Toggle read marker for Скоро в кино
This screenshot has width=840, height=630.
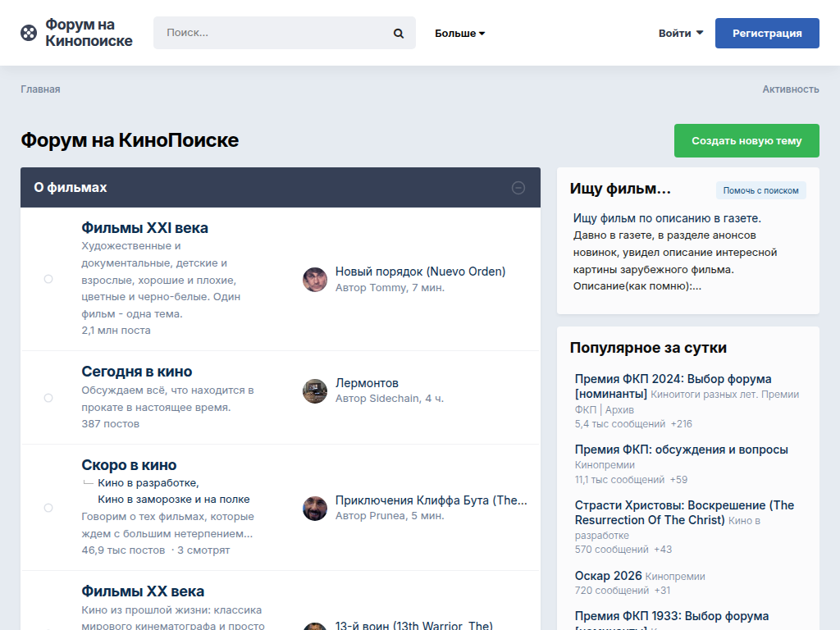[48, 508]
